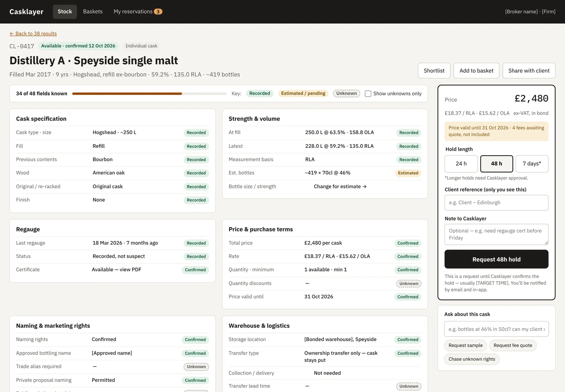Click the fields known progress bar
Screen dimensions: 565x392
point(149,94)
